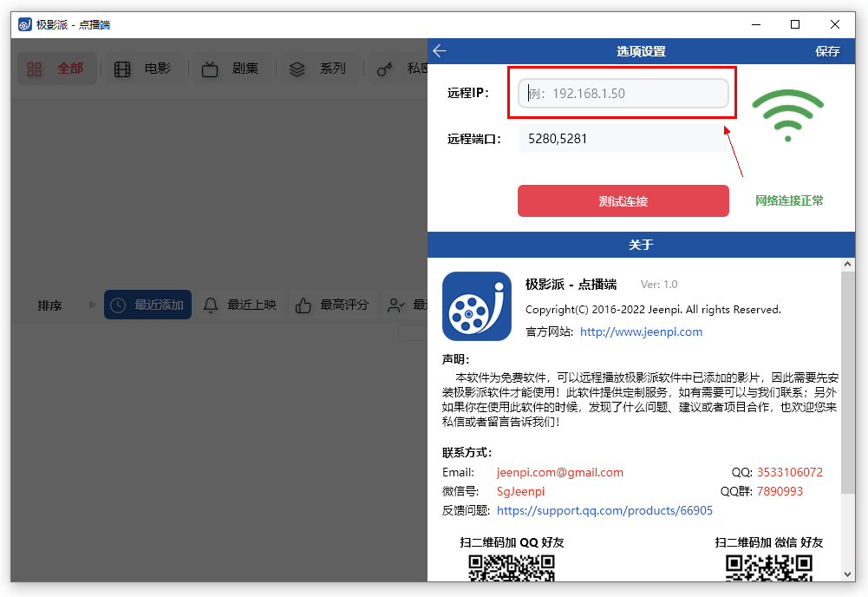Open the support.qq.com feedback link
Screen dimensions: 868x597
604,510
